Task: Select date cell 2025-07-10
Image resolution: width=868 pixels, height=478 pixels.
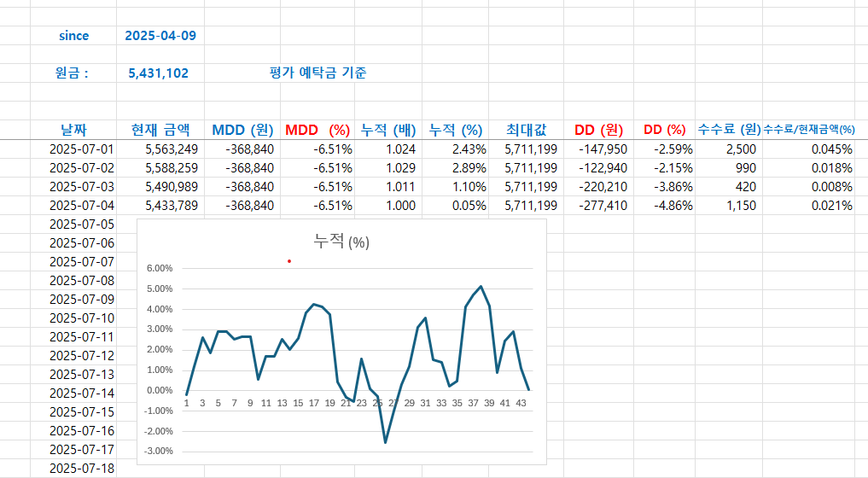Action: pos(73,318)
